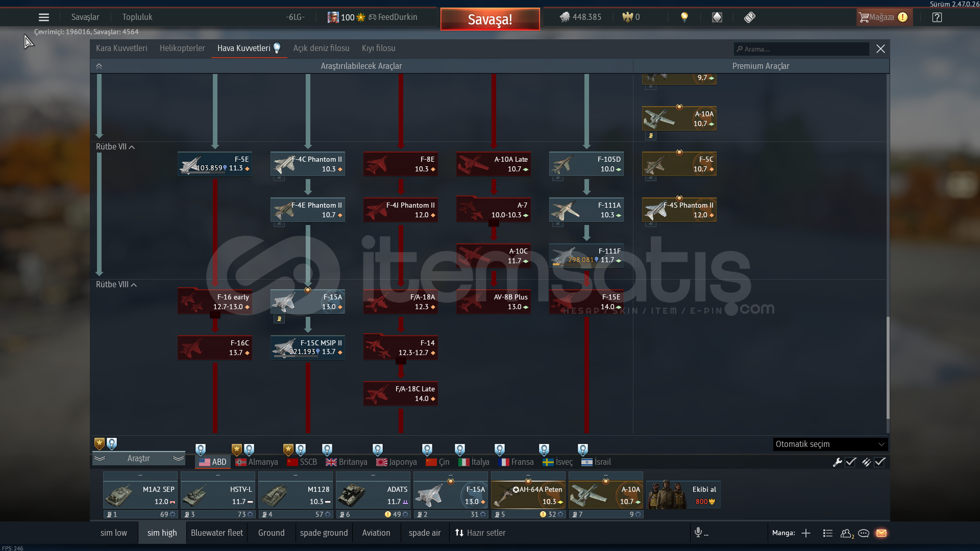980x551 pixels.
Task: Select the F/A-18C Late aircraft
Action: pyautogui.click(x=401, y=394)
